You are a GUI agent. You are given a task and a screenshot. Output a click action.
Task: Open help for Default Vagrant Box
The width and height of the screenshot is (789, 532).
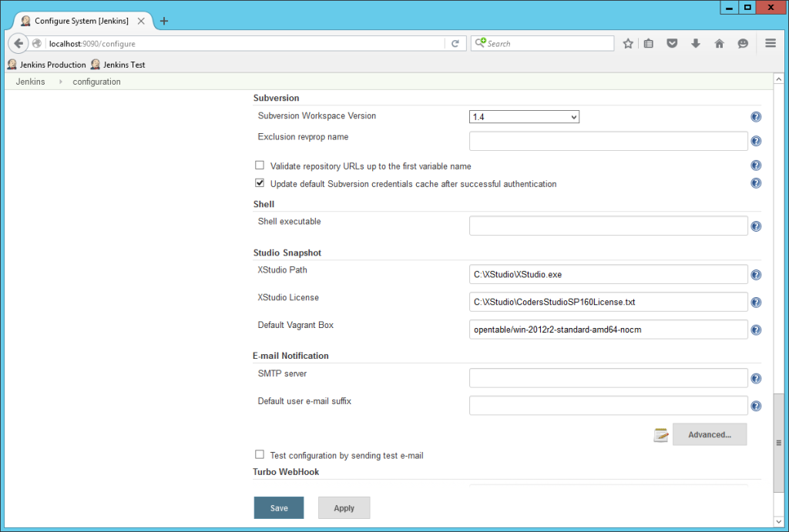coord(756,330)
